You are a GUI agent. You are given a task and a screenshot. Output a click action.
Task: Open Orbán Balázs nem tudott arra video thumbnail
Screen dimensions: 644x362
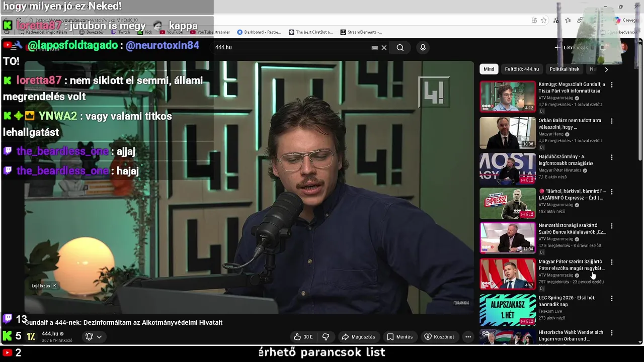pos(508,133)
